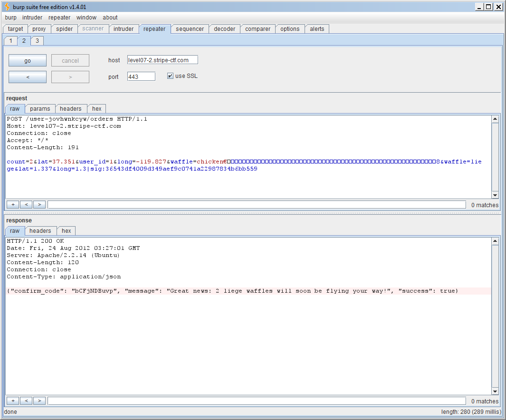Click request search previous match arrow
Image resolution: width=506 pixels, height=420 pixels.
pos(26,204)
